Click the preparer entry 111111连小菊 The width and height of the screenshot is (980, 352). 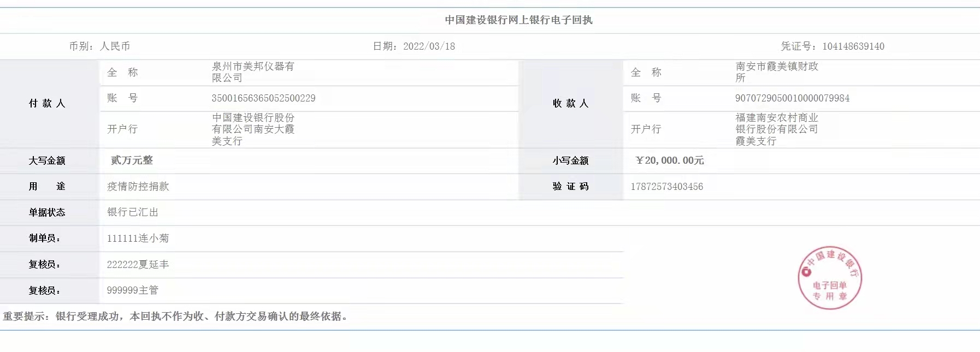[x=138, y=238]
